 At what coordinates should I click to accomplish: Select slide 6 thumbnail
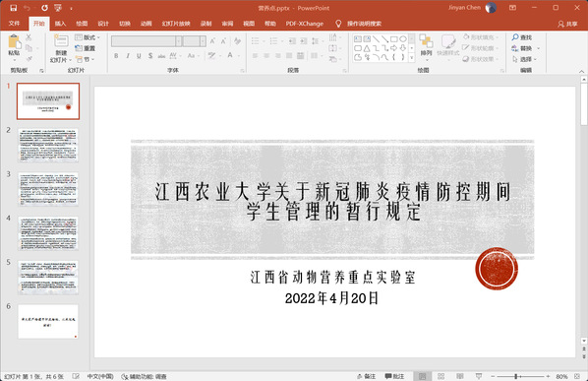coord(48,322)
